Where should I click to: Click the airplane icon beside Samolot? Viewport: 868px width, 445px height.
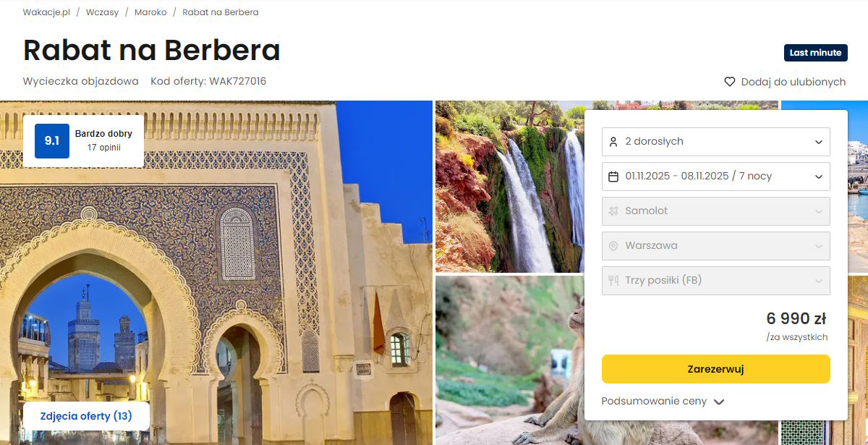coord(613,211)
